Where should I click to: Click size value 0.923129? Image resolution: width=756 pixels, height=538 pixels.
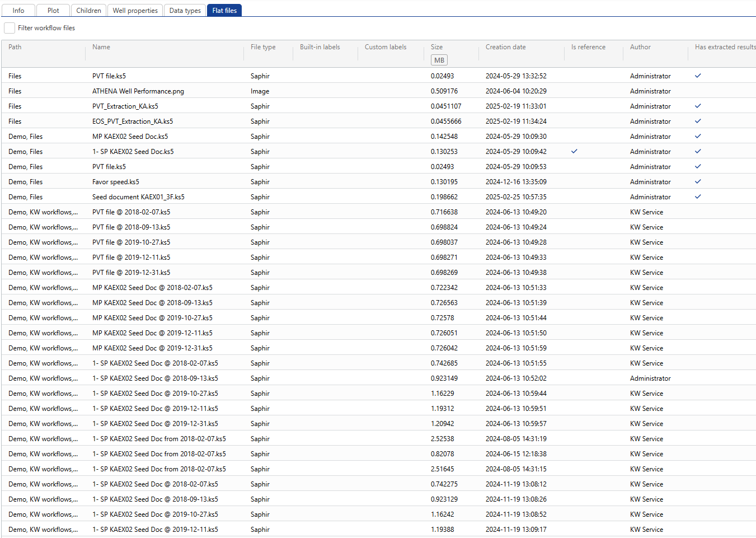(444, 499)
